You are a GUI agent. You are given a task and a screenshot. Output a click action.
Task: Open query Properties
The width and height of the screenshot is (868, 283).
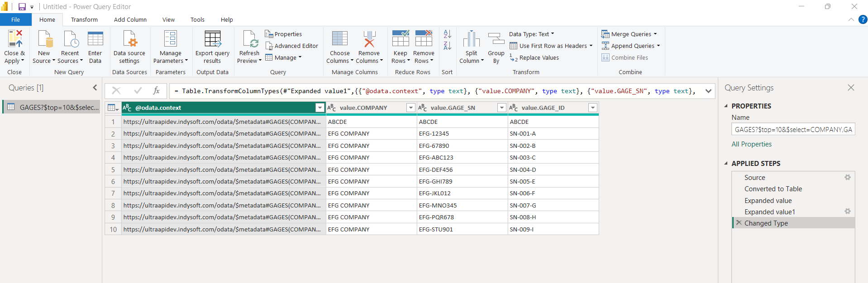[x=283, y=34]
